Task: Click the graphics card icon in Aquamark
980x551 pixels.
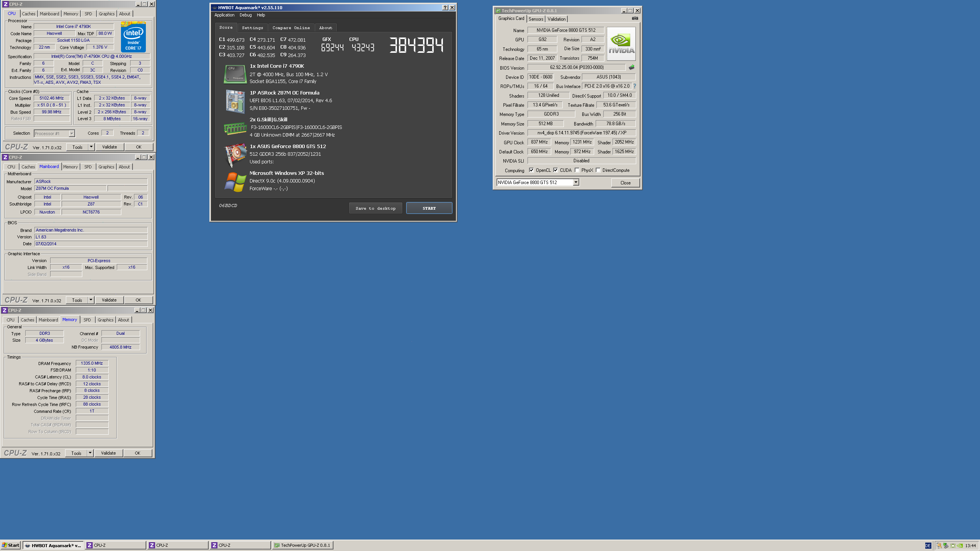Action: click(235, 155)
